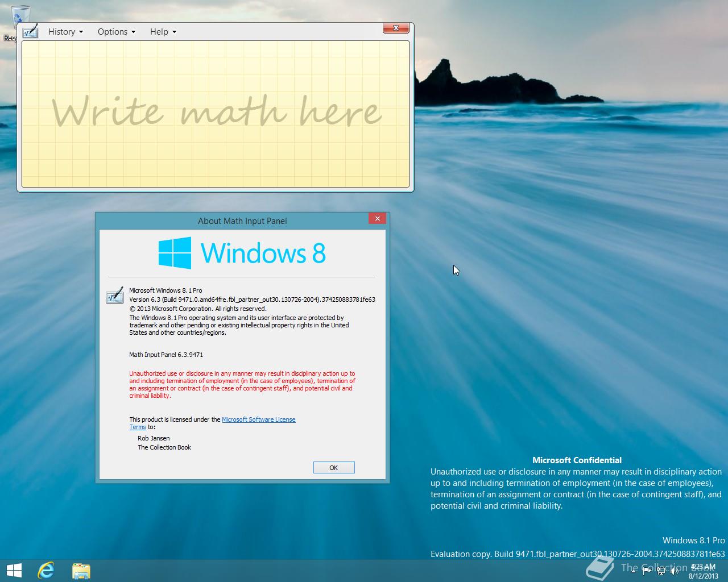This screenshot has width=728, height=582.
Task: Click 'The Collection Book' organization text in dialog
Action: [x=164, y=447]
